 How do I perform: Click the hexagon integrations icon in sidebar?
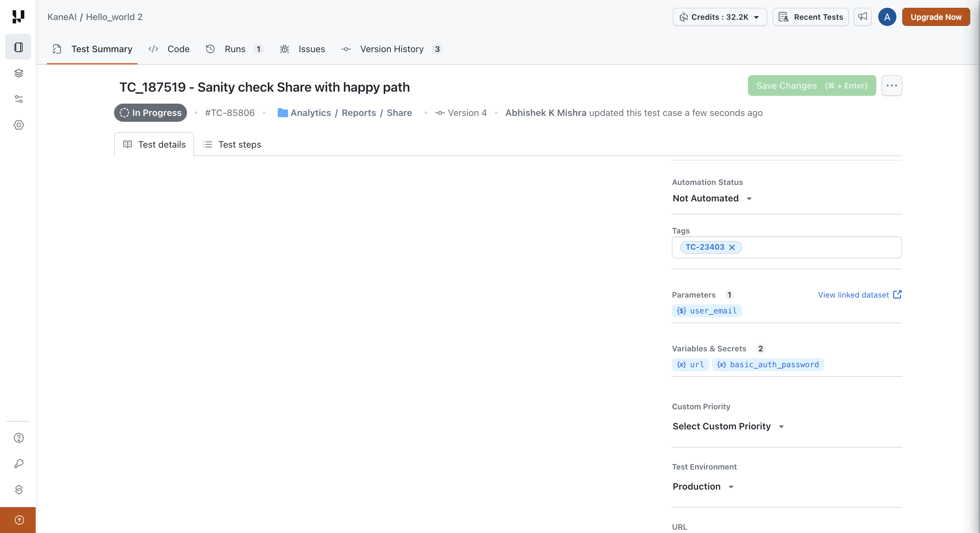(x=19, y=489)
